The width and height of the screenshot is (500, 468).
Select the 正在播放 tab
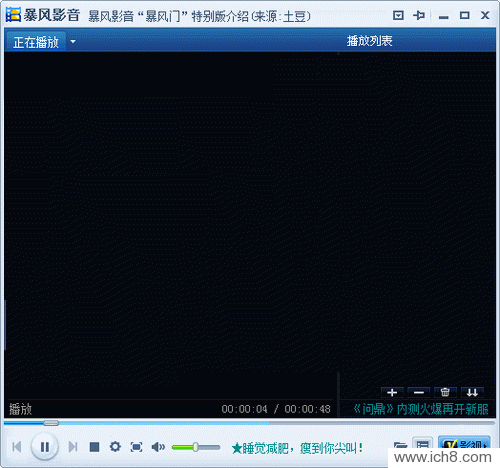(36, 42)
